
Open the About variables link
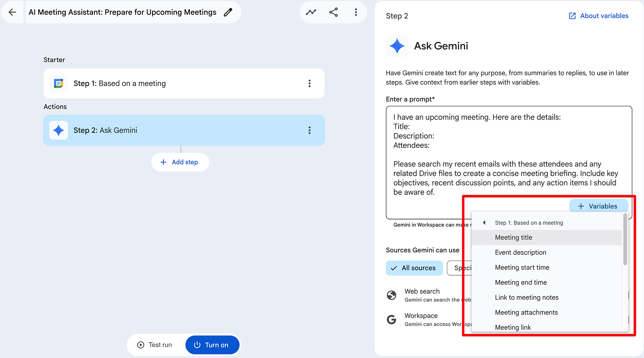599,16
